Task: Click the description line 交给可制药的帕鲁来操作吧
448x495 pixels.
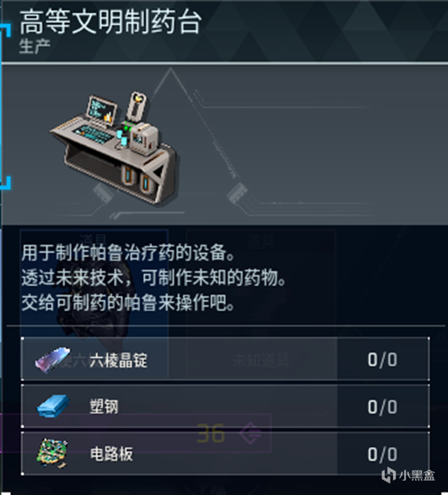Action: click(128, 304)
